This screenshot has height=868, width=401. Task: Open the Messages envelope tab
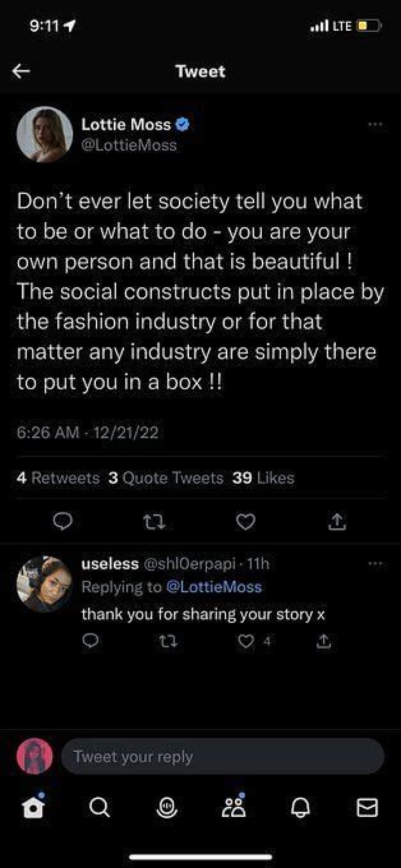pos(366,806)
